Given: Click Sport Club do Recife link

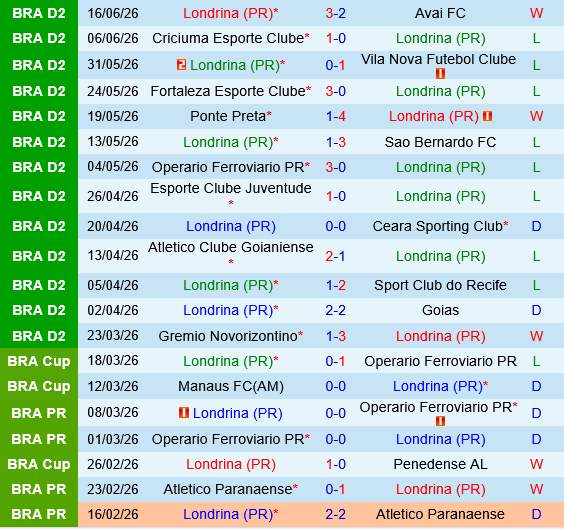Looking at the screenshot, I should click(440, 285).
